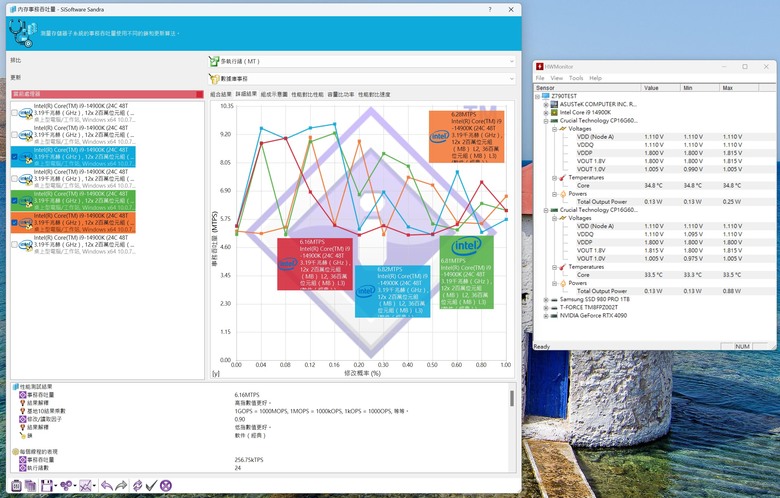780x498 pixels.
Task: Click the thermometer icon of first Temperatures node
Action: [x=563, y=178]
